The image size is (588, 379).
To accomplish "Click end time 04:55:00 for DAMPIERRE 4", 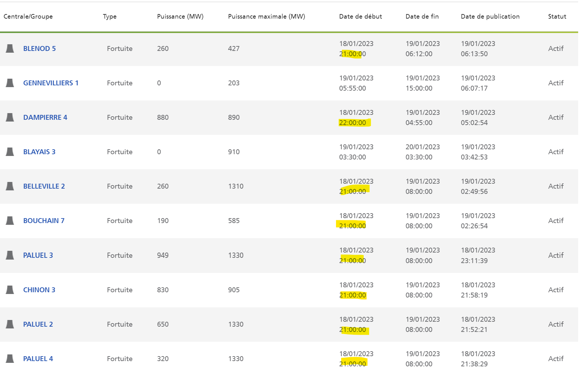I will [419, 123].
